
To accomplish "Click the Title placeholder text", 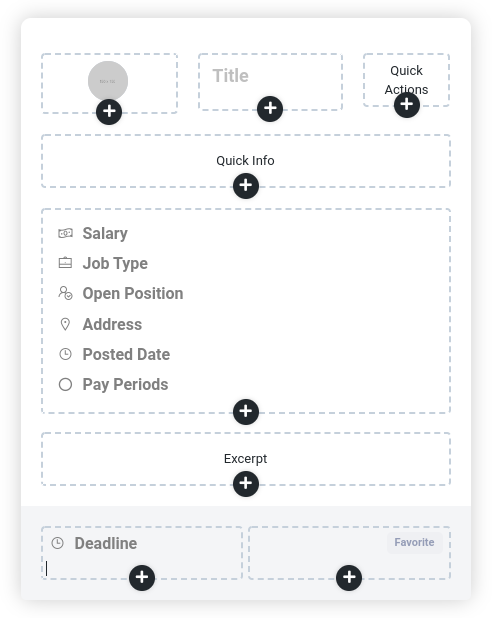I will point(231,76).
